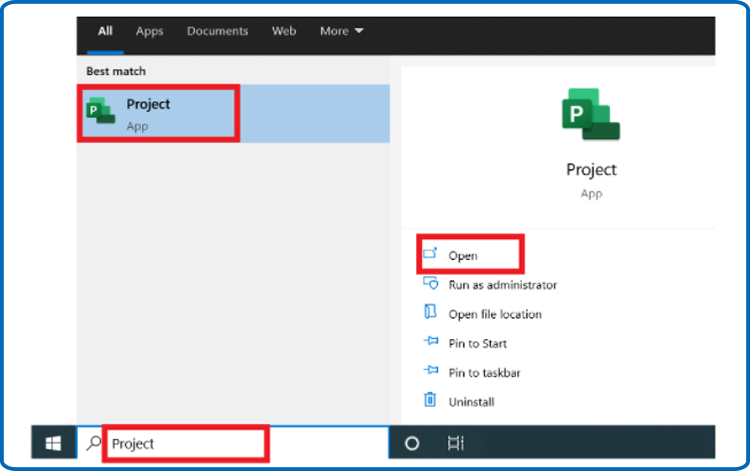Click the Project title in preview pane
Screen dimensions: 750x471
click(591, 170)
